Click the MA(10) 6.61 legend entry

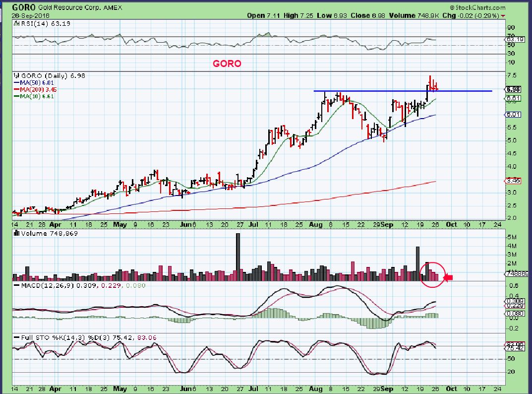(x=34, y=96)
